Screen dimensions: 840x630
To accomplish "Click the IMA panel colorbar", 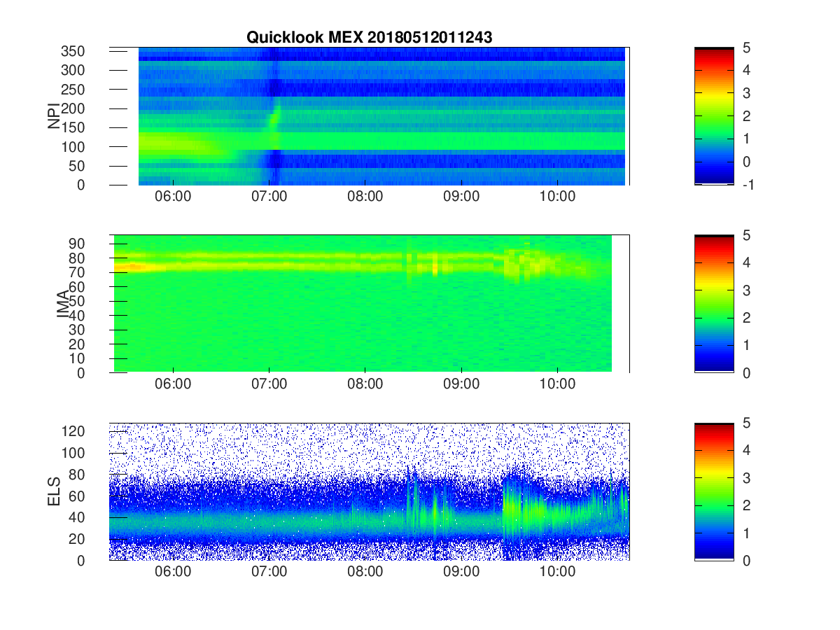I will tap(714, 304).
